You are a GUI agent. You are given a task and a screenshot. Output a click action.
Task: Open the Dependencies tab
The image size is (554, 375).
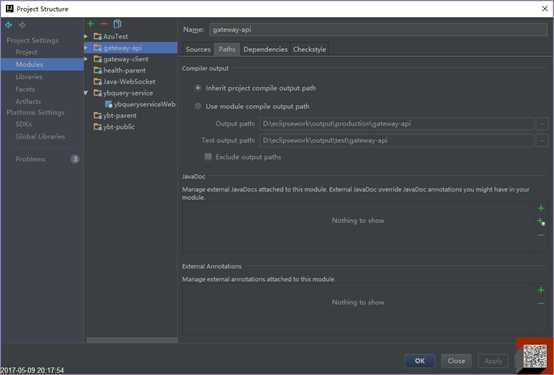[x=265, y=49]
